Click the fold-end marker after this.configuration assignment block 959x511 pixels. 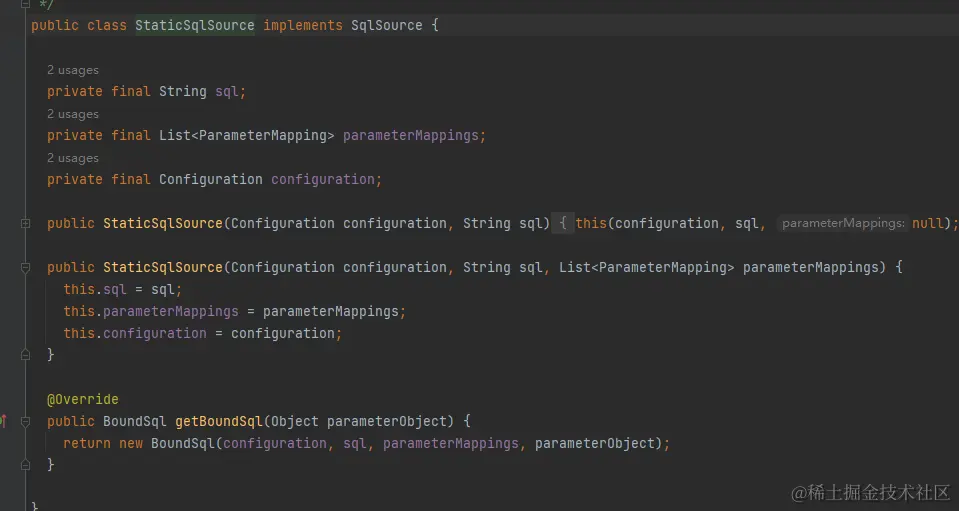pos(25,355)
